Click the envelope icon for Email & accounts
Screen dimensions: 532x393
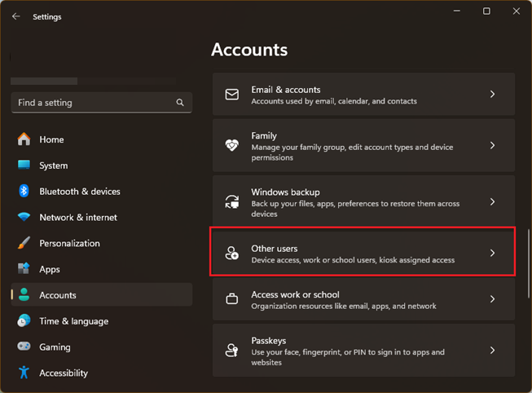232,95
